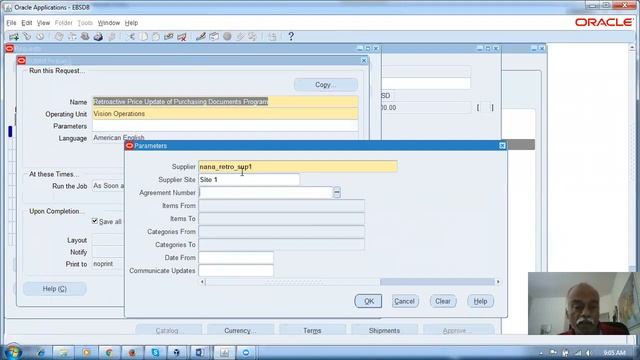Open Firefox from taskbar
The height and width of the screenshot is (360, 640).
[x=132, y=352]
